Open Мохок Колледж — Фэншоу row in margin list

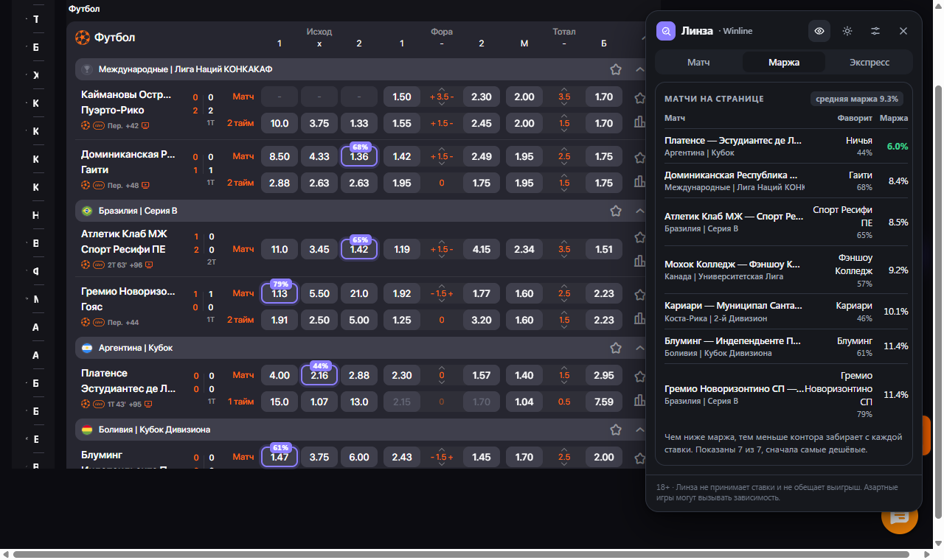coord(786,270)
